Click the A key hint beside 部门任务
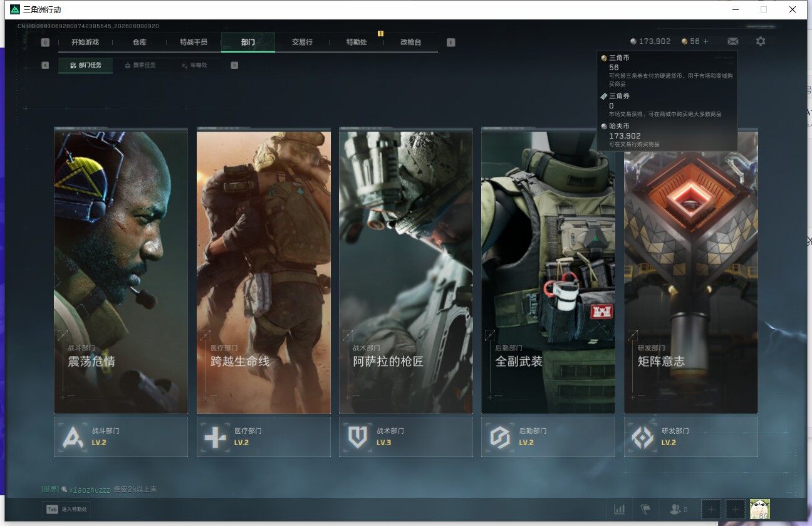 45,65
